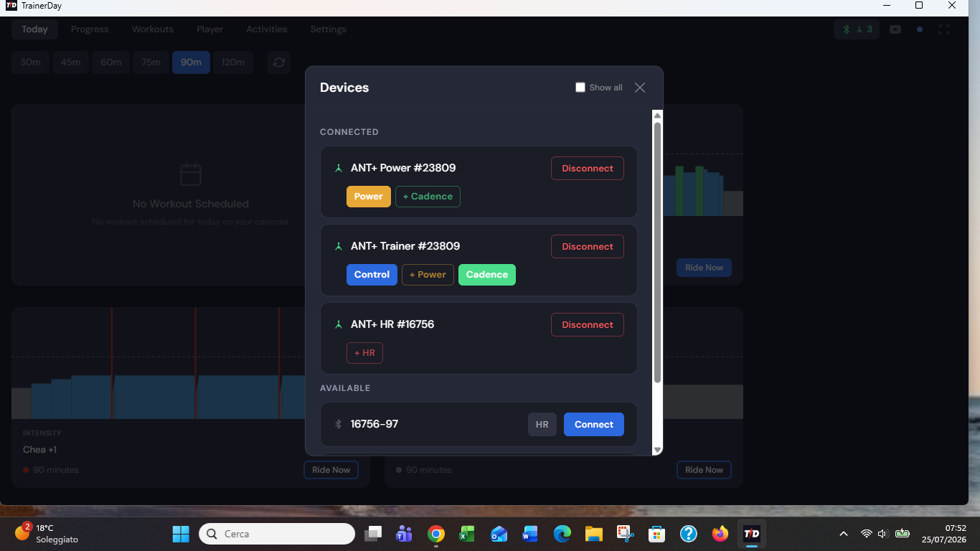Toggle Cadence tag on ANT+ Trainer
The width and height of the screenshot is (980, 551).
coord(487,275)
